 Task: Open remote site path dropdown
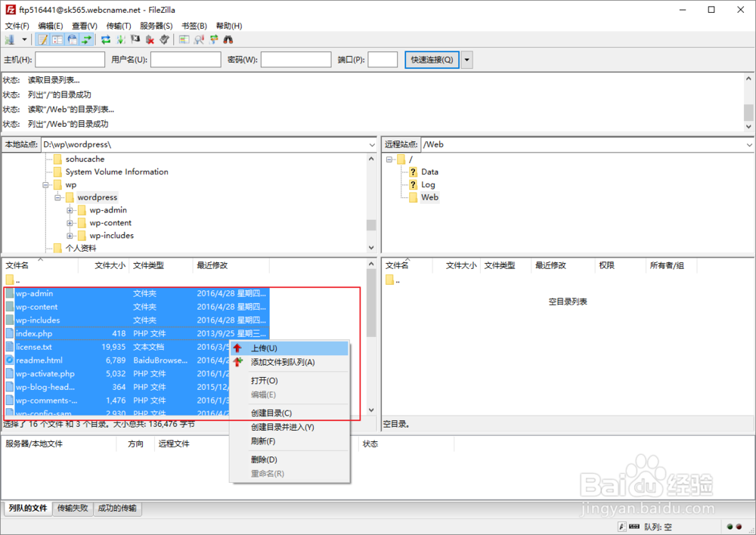pos(749,144)
